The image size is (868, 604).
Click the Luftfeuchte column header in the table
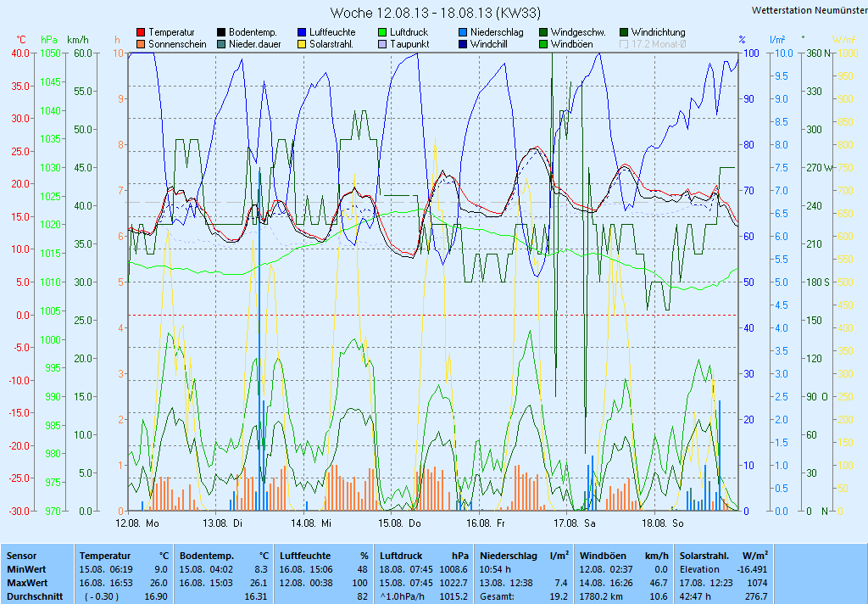point(305,556)
